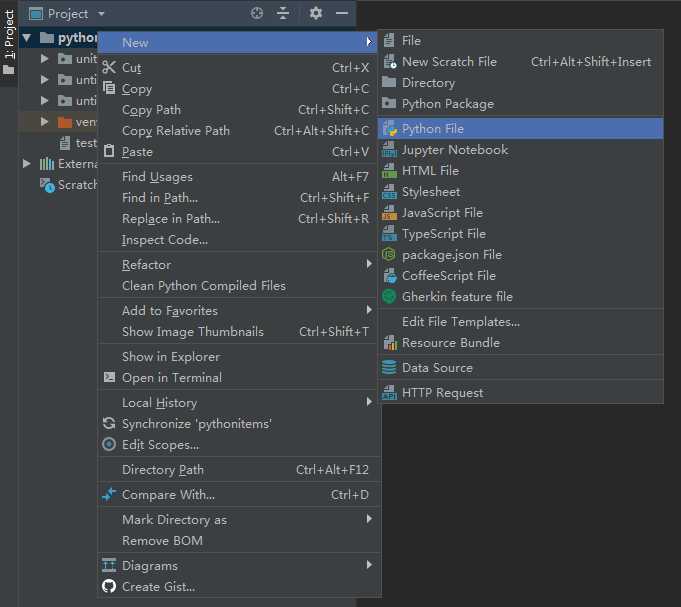Open the Project panel settings gear
Image resolution: width=681 pixels, height=607 pixels.
coord(316,13)
